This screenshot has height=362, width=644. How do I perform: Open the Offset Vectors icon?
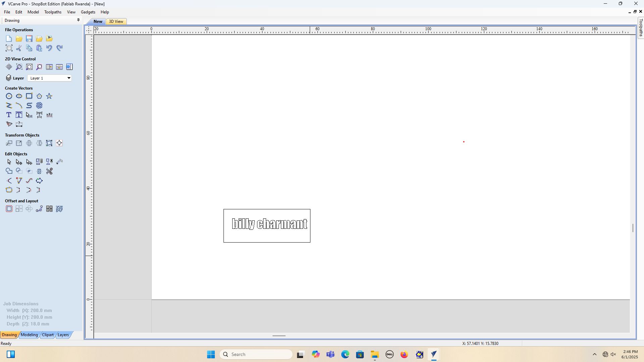(x=9, y=209)
